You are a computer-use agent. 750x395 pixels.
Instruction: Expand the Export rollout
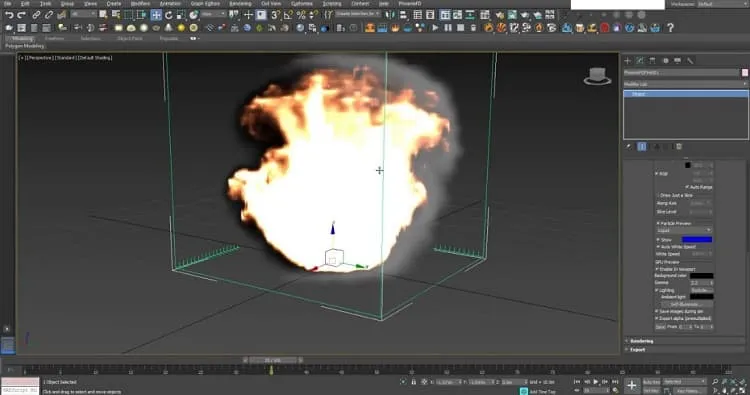tap(685, 350)
